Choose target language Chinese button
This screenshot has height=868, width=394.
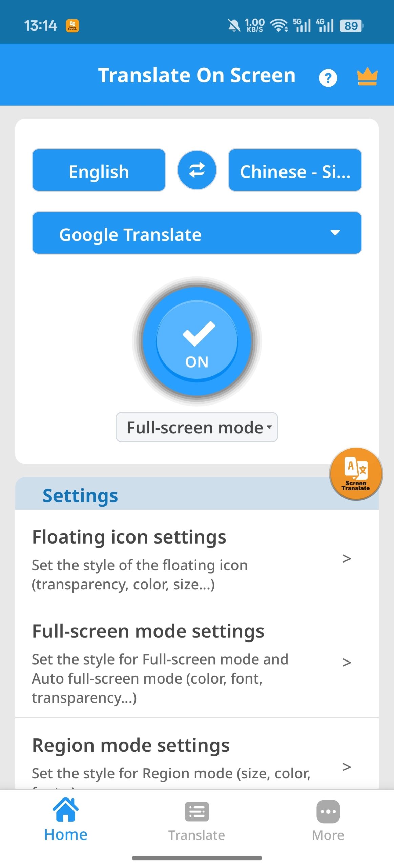click(295, 170)
